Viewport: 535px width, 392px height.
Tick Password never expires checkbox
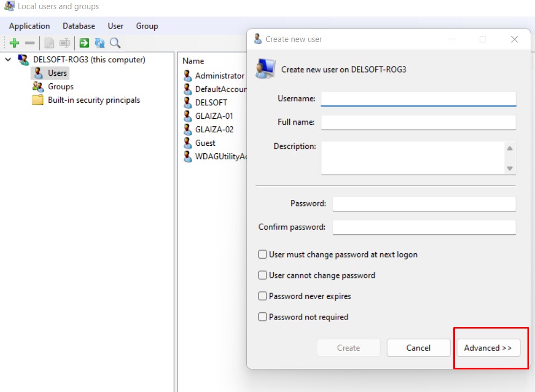click(262, 296)
